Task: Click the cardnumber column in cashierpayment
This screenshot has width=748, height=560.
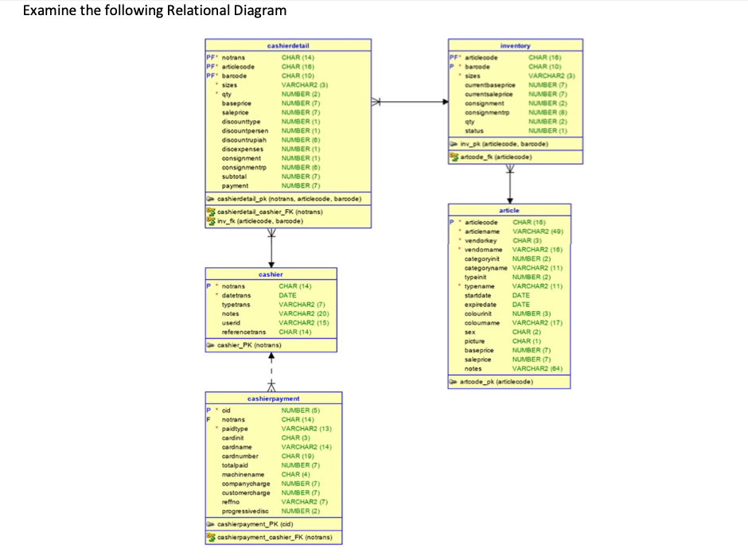Action: click(x=240, y=457)
